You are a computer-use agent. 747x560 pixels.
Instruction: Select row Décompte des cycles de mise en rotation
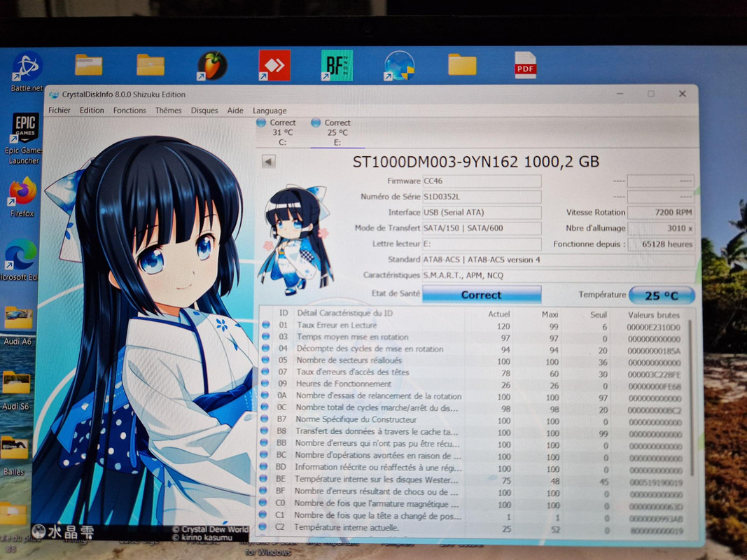tap(473, 349)
